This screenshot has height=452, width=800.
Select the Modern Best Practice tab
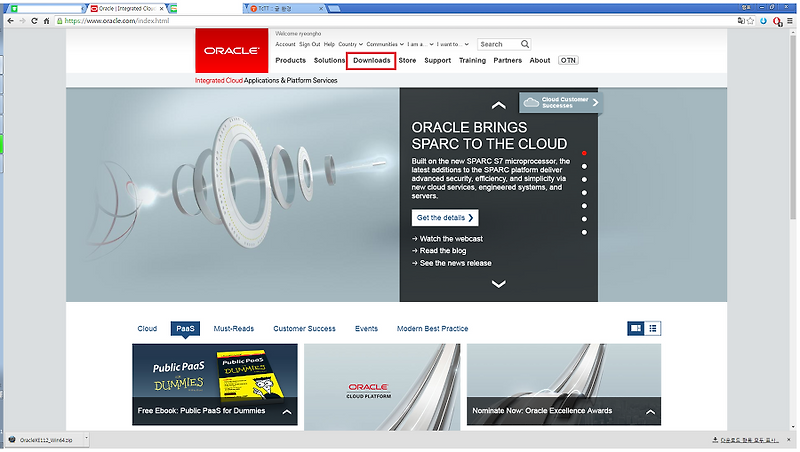(432, 329)
